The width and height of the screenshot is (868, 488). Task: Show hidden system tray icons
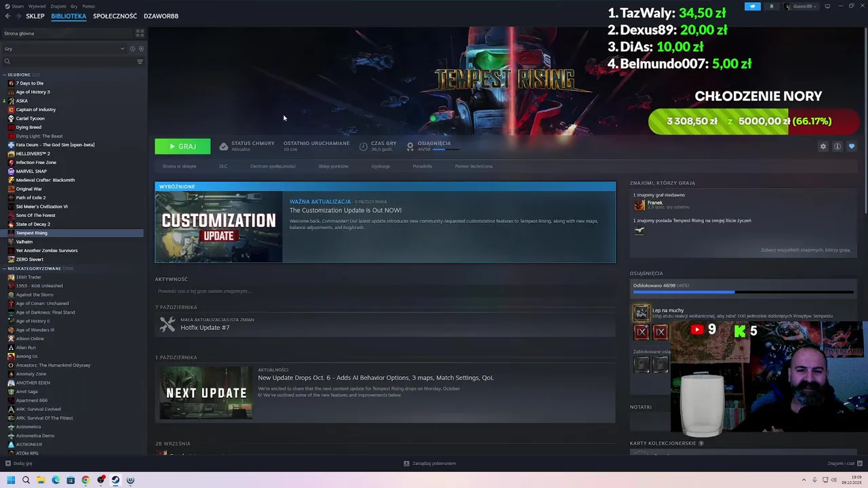click(x=804, y=480)
